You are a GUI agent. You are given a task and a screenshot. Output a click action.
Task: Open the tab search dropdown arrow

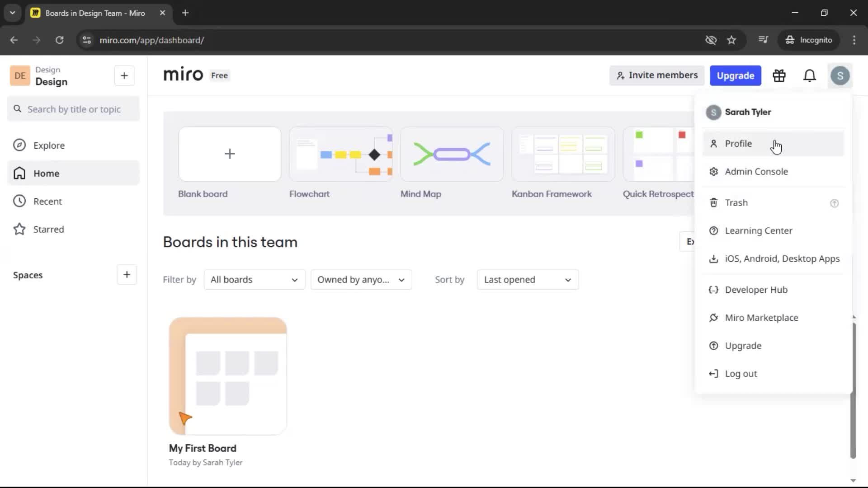(12, 13)
